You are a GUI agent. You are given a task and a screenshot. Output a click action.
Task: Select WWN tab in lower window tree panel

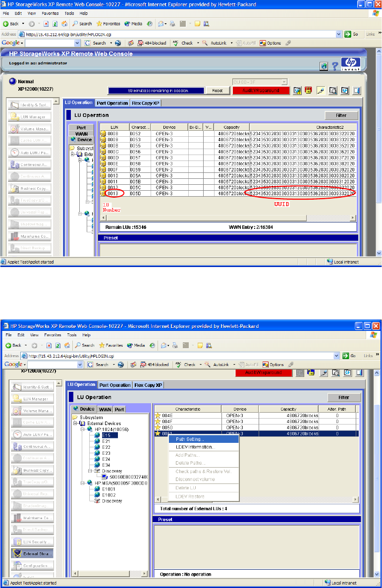pos(105,410)
